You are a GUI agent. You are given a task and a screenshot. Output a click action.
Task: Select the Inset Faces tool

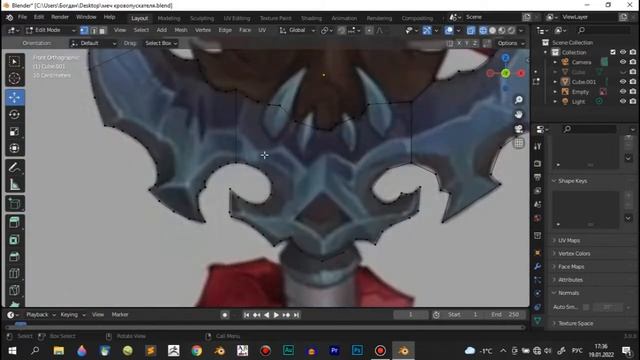(x=14, y=240)
